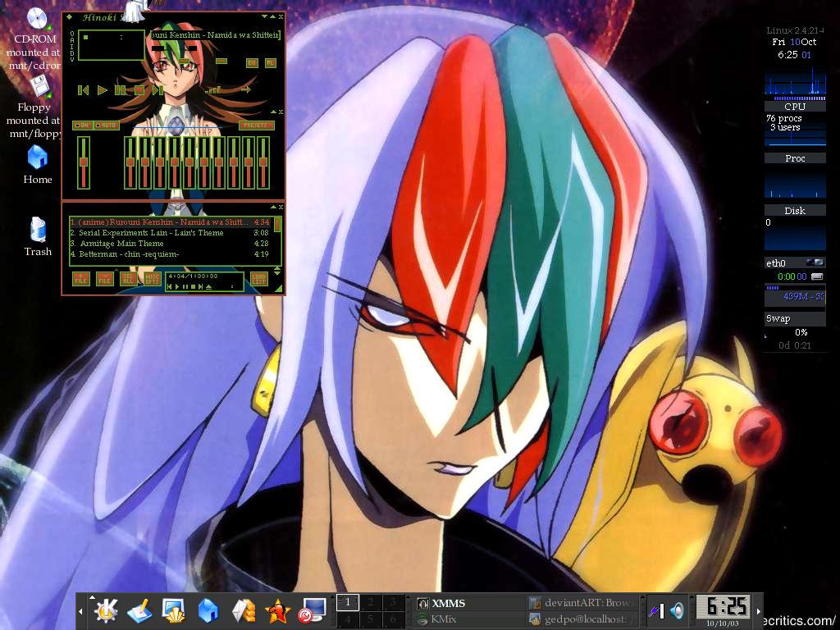The height and width of the screenshot is (630, 840).
Task: Toggle the equalizer ON switch
Action: (83, 125)
